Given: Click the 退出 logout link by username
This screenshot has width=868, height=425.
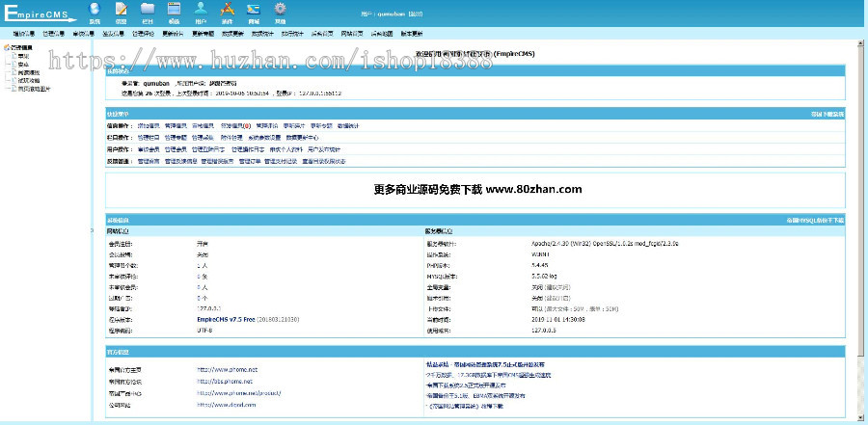Looking at the screenshot, I should point(416,14).
